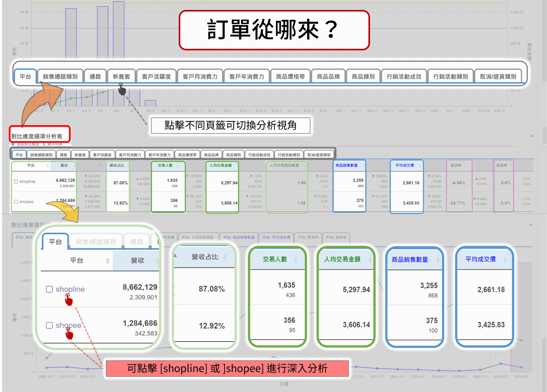The height and width of the screenshot is (392, 547).
Task: Switch monthly chart to 平台: 取消率 tab
Action: pyautogui.click(x=308, y=237)
